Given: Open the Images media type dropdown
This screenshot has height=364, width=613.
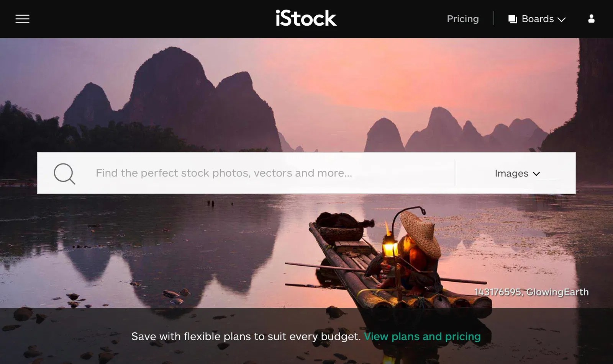Looking at the screenshot, I should (517, 173).
